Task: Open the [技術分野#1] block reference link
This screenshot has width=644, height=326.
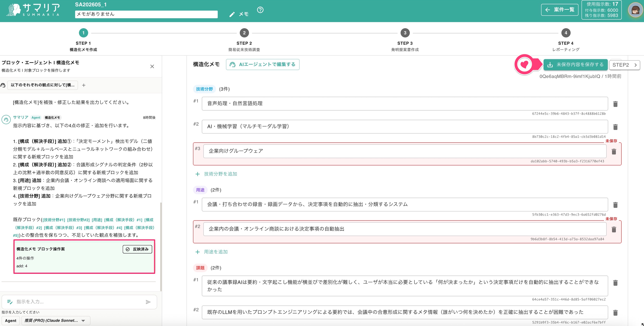Action: [x=54, y=220]
